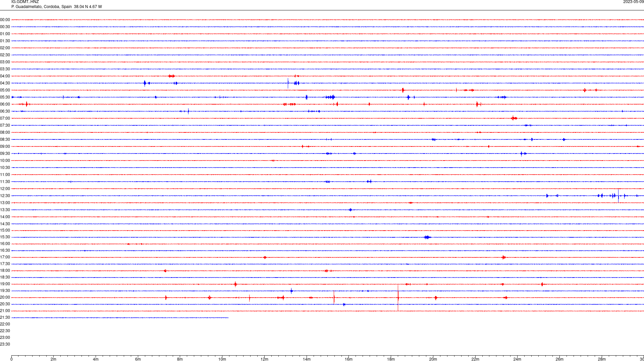Select the 06:30 time row label
The height and width of the screenshot is (362, 644).
pos(5,111)
